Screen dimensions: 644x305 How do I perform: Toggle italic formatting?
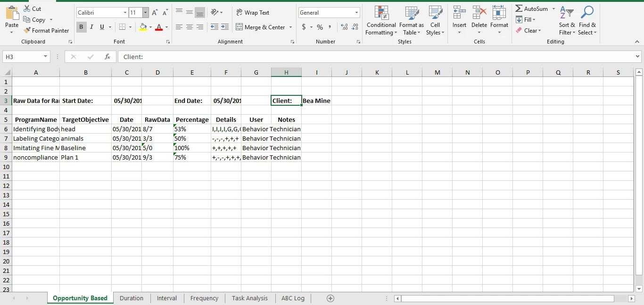(91, 27)
